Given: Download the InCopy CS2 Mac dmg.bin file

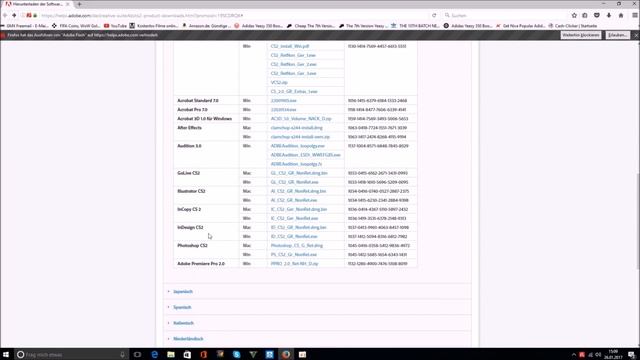Looking at the screenshot, I should [299, 209].
